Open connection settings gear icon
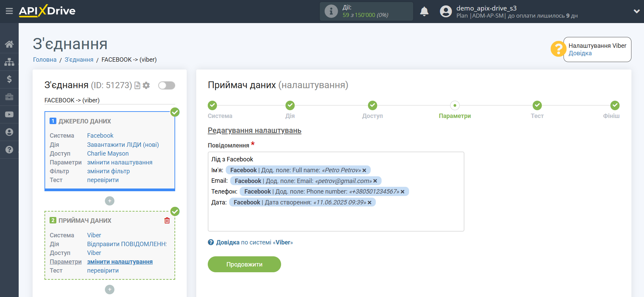644x297 pixels. click(x=146, y=85)
